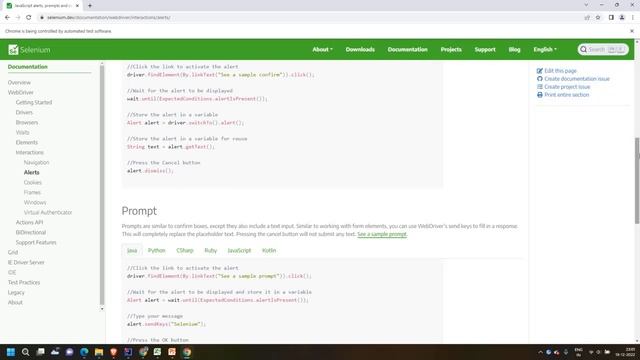Open the Chrome profile avatar icon
The height and width of the screenshot is (360, 640).
pyautogui.click(x=622, y=18)
